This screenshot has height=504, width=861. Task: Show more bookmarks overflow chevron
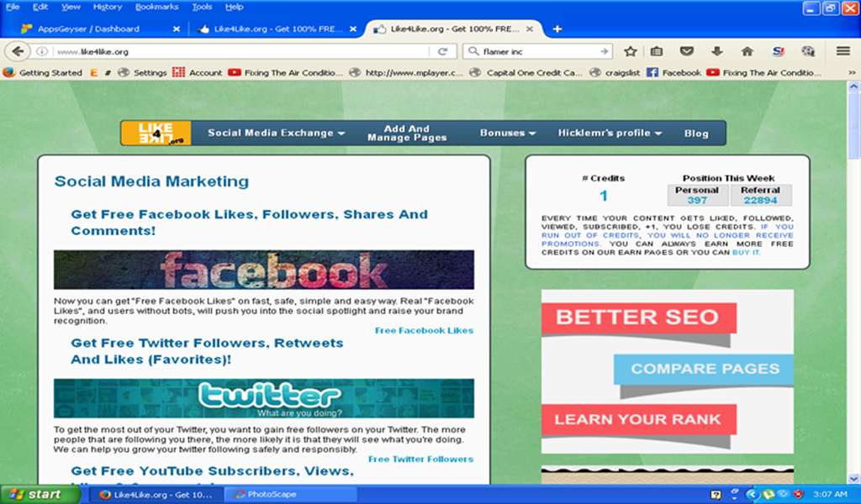[852, 72]
